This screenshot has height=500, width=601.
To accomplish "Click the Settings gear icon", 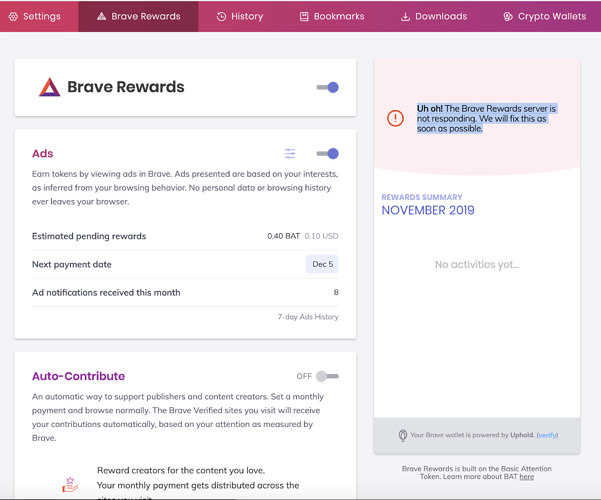I will coord(13,16).
